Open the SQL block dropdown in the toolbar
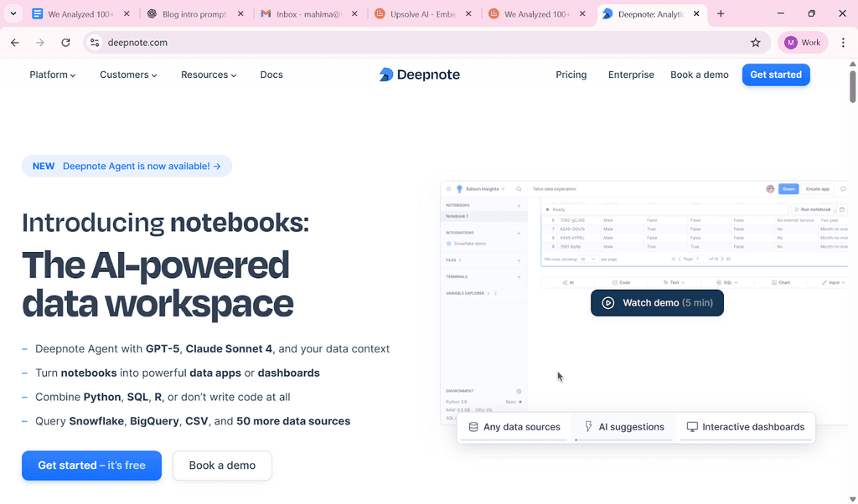 tap(736, 282)
